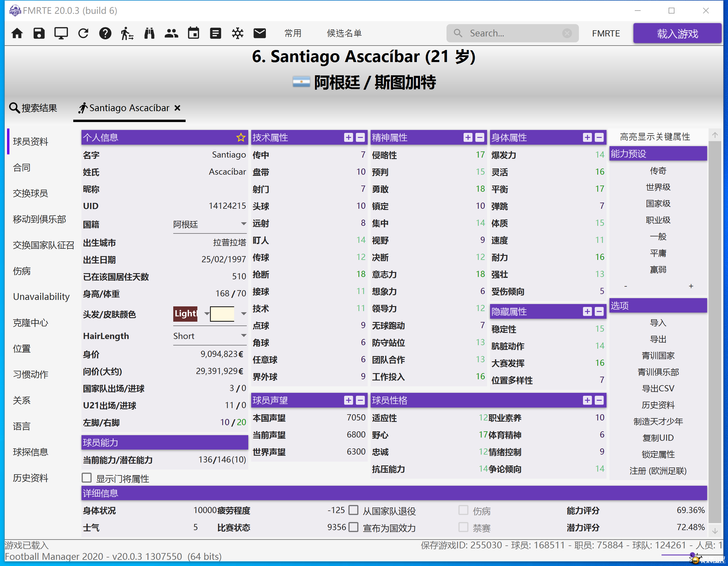Click the 载入游戏 button
The width and height of the screenshot is (728, 566).
tap(677, 33)
